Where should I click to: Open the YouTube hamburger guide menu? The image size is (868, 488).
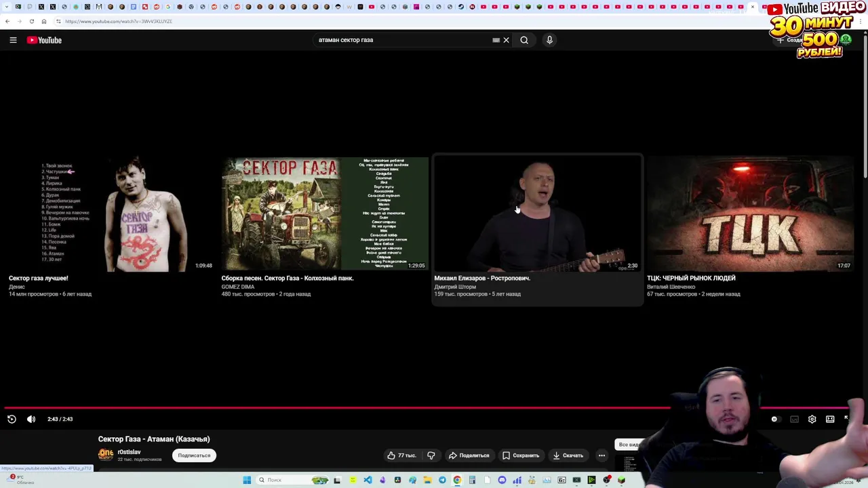13,40
